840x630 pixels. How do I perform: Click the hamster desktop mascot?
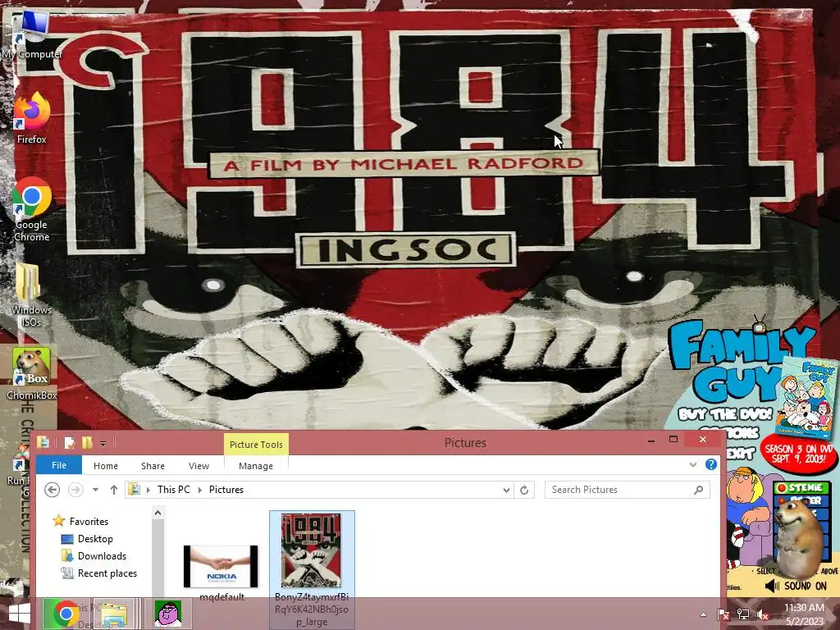(x=798, y=538)
